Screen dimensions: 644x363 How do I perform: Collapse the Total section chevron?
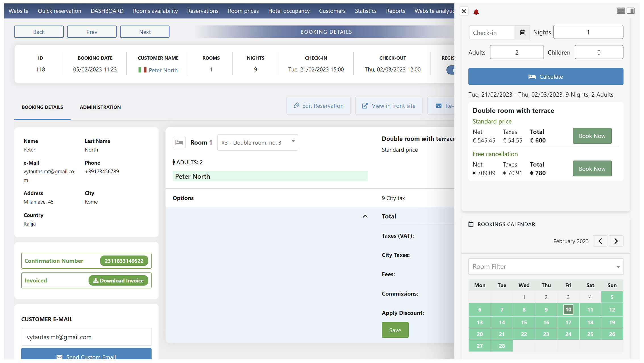click(x=365, y=216)
